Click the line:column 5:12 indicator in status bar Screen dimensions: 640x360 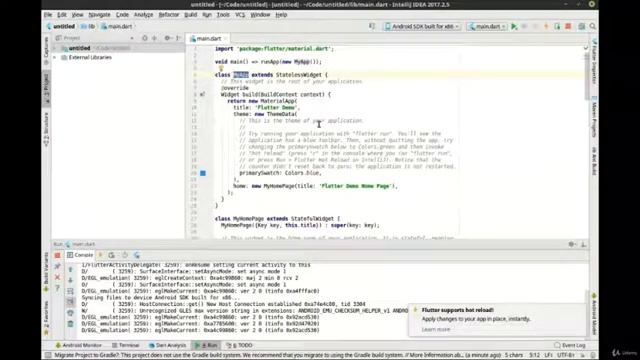point(534,355)
